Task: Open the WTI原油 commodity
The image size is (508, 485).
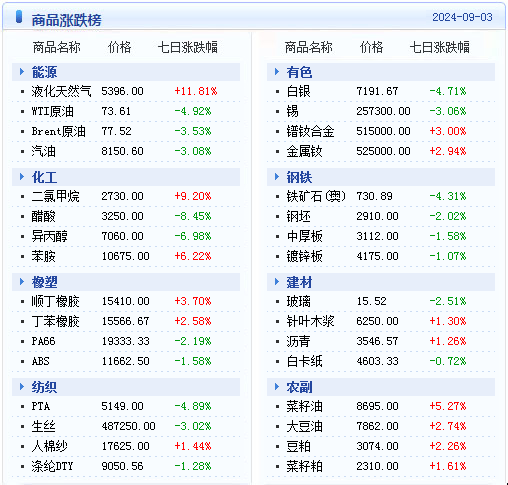Action: pos(53,111)
